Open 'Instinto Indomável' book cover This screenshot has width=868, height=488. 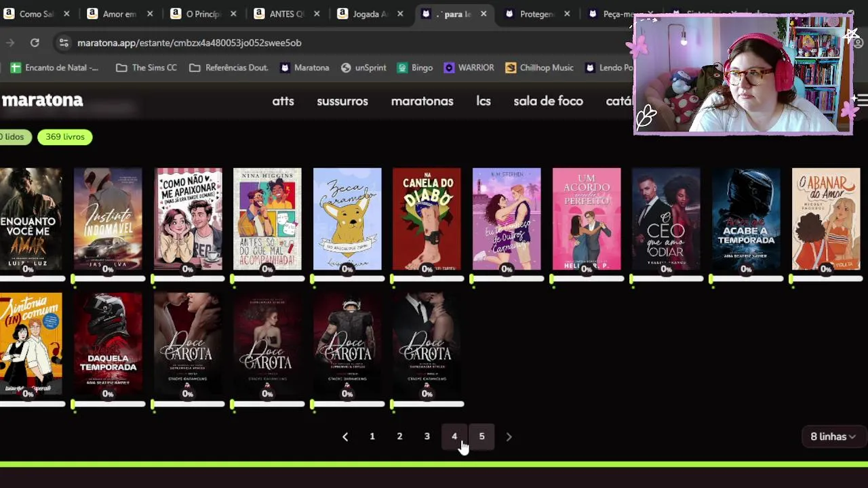click(108, 219)
